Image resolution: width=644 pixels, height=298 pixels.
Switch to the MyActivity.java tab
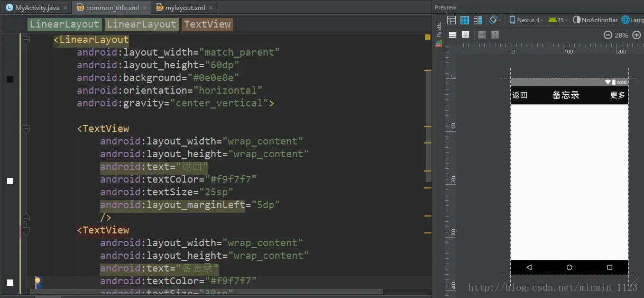coord(36,8)
